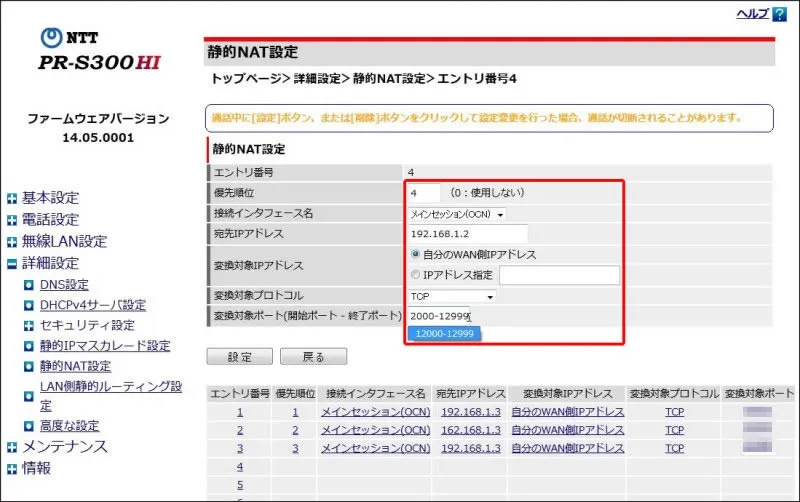Screen dimensions: 800x502
Task: Click the 宛先IPアドレス input field
Action: tap(468, 234)
